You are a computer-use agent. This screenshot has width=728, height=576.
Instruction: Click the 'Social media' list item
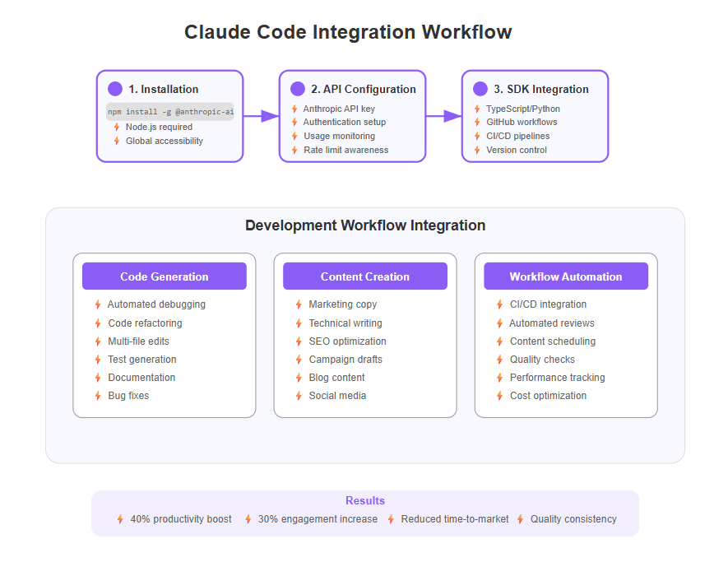pyautogui.click(x=337, y=395)
